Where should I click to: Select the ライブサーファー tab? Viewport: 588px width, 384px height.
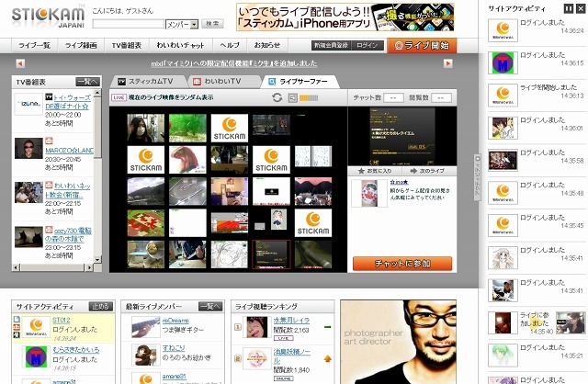point(300,82)
